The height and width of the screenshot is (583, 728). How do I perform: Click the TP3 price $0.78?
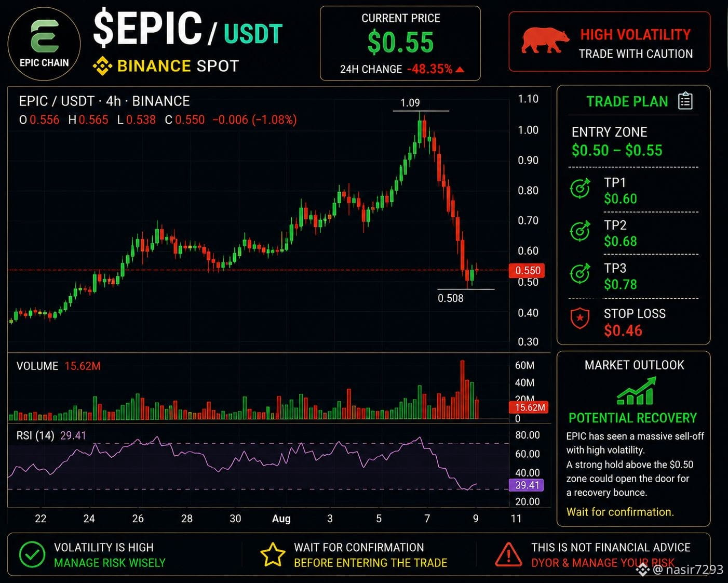[x=621, y=285]
